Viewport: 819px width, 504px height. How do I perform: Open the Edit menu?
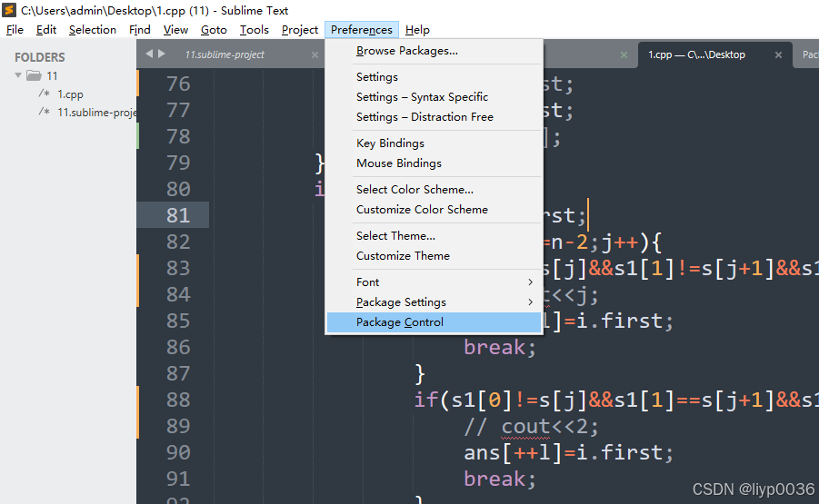(46, 30)
